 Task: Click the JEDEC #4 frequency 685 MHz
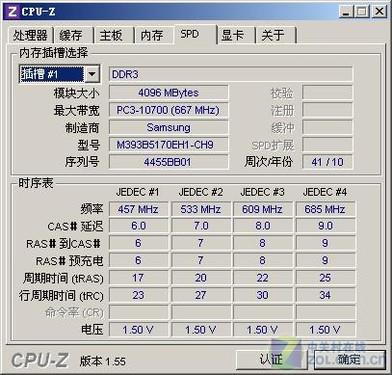[x=325, y=209]
